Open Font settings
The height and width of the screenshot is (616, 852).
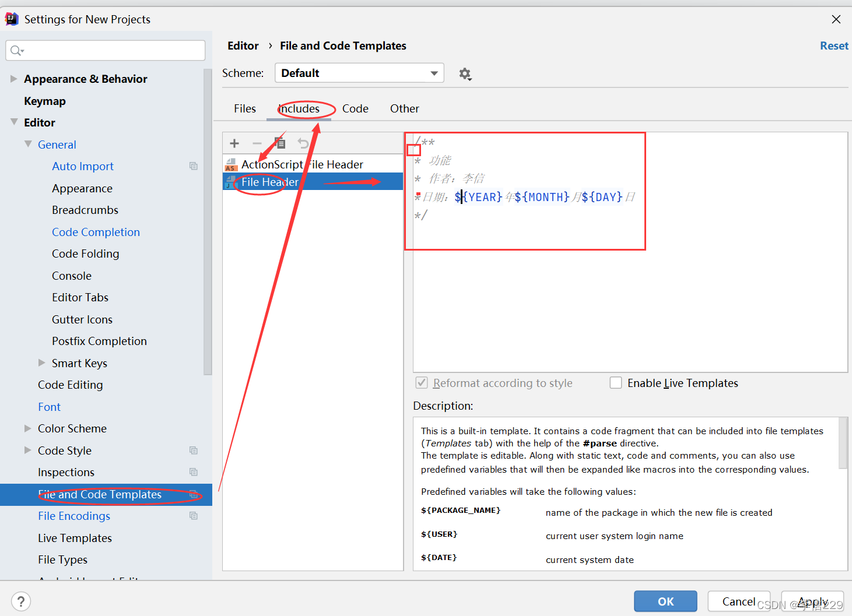[49, 407]
